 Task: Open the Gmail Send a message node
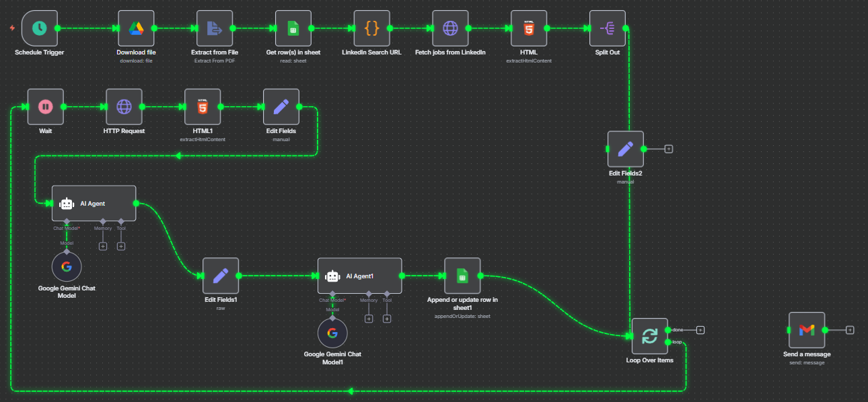[806, 330]
